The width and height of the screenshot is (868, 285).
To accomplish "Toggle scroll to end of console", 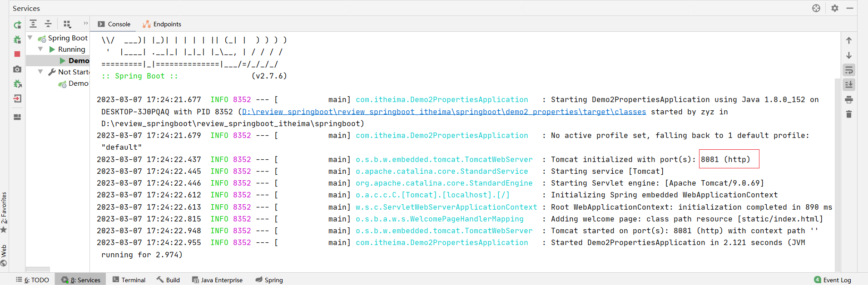I will coord(848,85).
